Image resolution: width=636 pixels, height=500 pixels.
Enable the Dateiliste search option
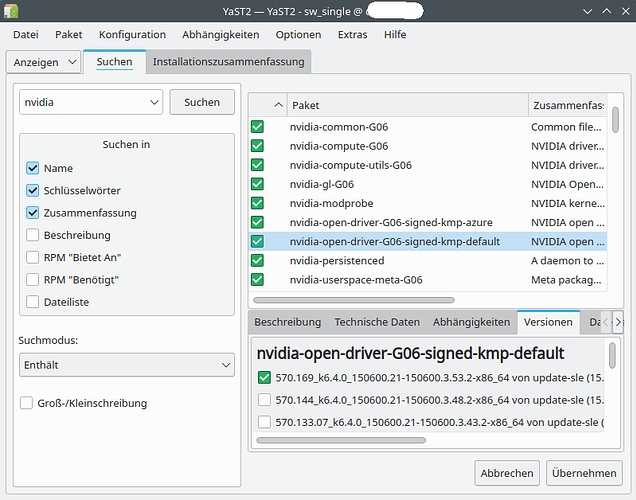pyautogui.click(x=32, y=302)
